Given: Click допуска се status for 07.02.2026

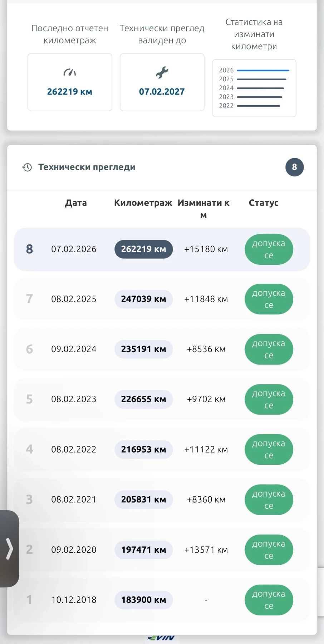Looking at the screenshot, I should coord(269,249).
